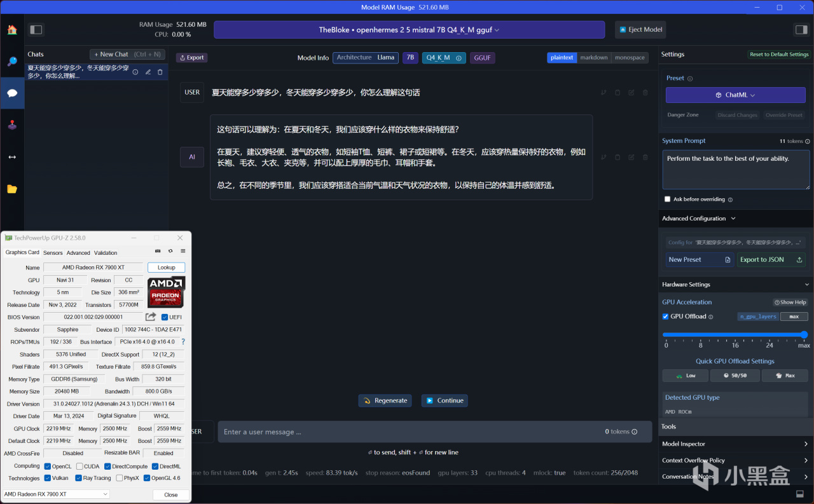Click the Eject Model button

pos(640,30)
